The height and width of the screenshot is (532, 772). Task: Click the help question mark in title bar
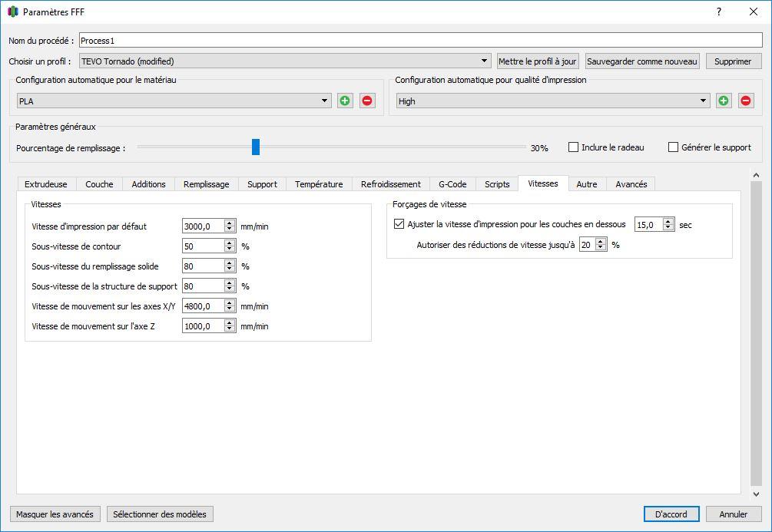point(719,12)
